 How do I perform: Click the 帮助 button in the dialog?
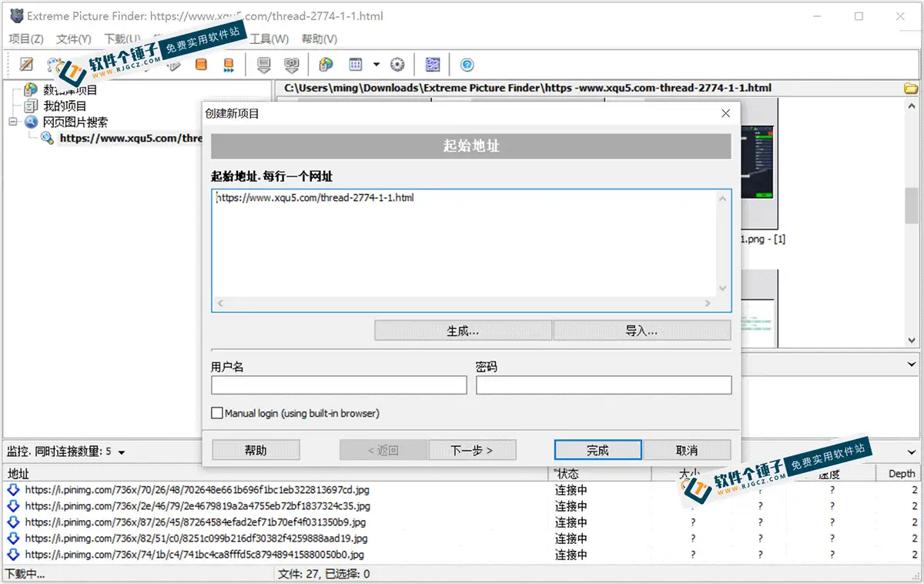pos(256,450)
